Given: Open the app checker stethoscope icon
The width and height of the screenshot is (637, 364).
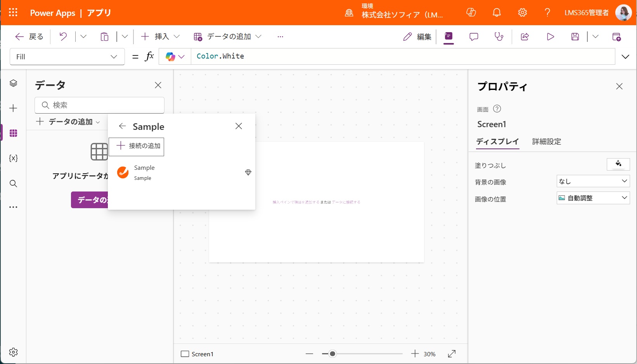Looking at the screenshot, I should point(499,36).
